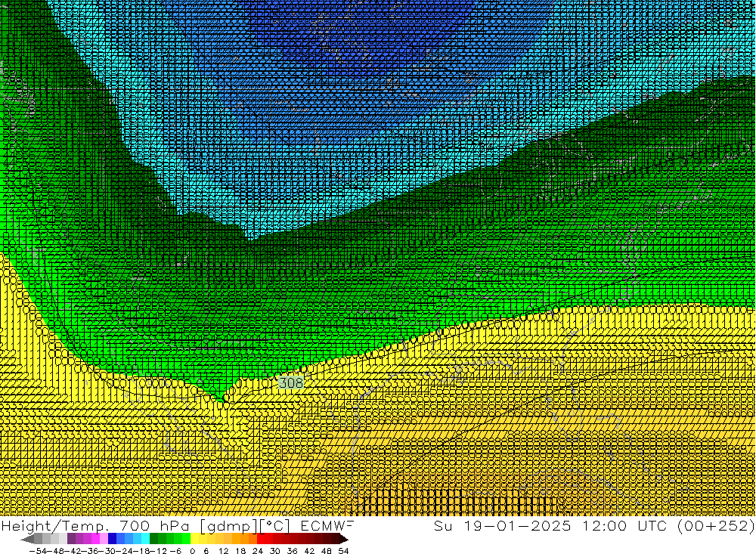This screenshot has width=756, height=554.
Task: Click the legend value -6
Action: 176,551
